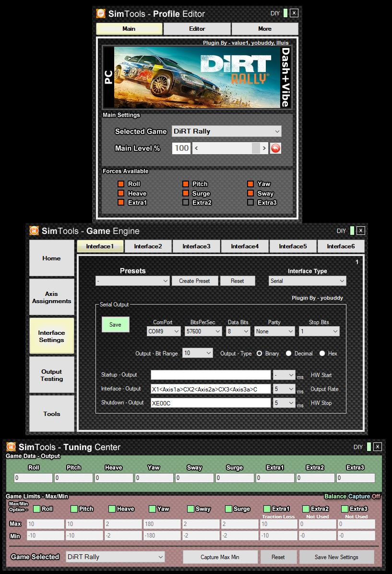Open the ComPort dropdown
This screenshot has width=392, height=574.
point(164,331)
